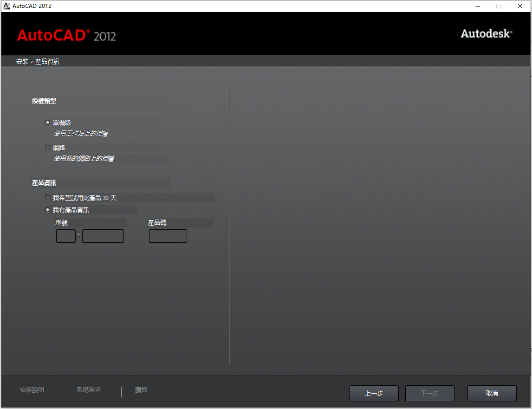Click the 產品碼 label
The image size is (532, 409).
tap(158, 223)
